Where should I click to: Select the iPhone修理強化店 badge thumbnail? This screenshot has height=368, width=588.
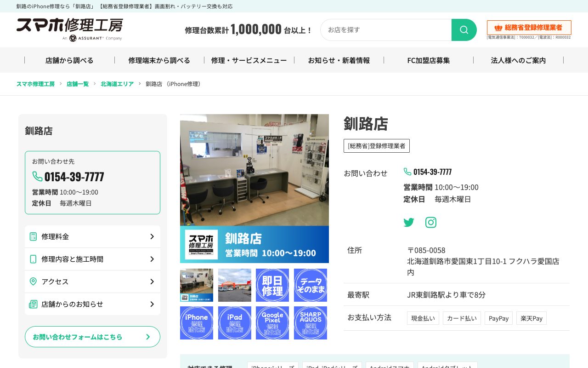click(197, 323)
